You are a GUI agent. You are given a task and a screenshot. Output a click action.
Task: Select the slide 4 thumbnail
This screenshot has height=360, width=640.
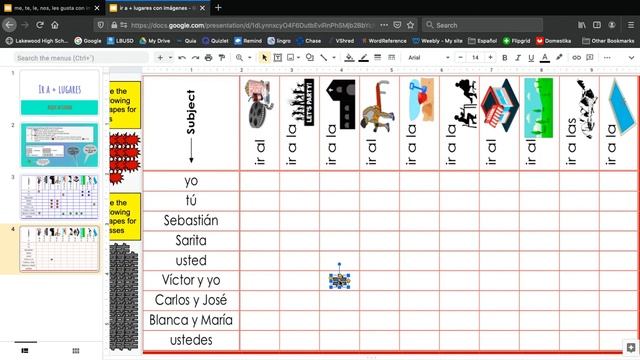pos(59,249)
